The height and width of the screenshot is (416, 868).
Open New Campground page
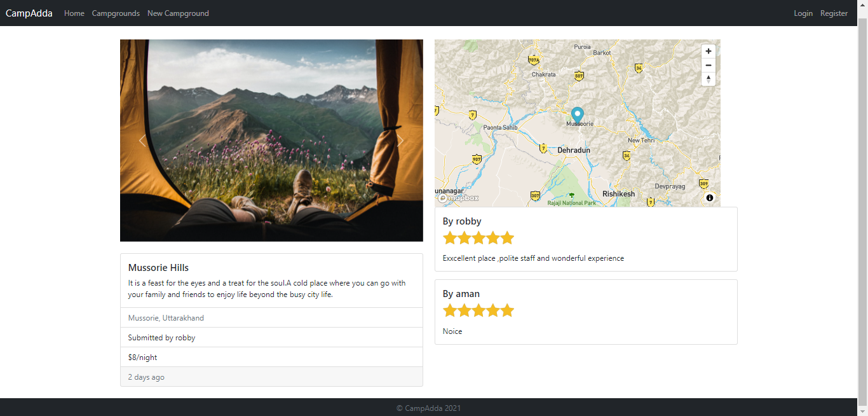click(x=178, y=13)
